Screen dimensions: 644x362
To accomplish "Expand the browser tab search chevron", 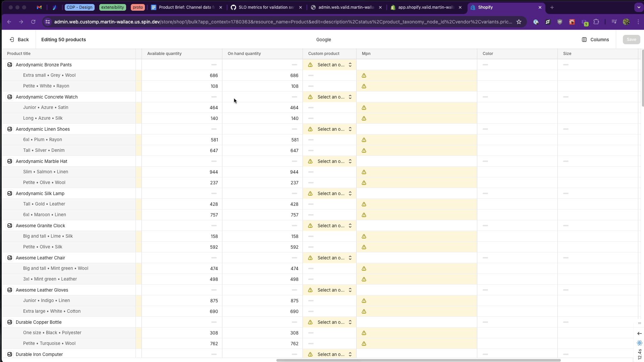I will tap(639, 7).
